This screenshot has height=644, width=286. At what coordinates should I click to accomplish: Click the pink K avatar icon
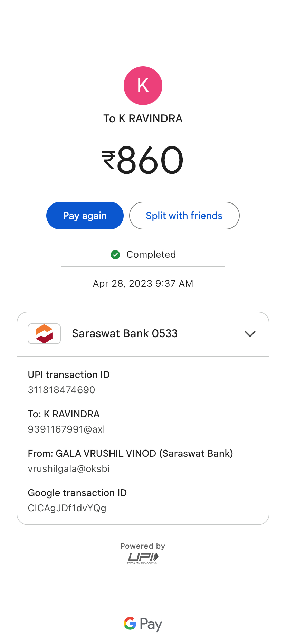point(143,86)
